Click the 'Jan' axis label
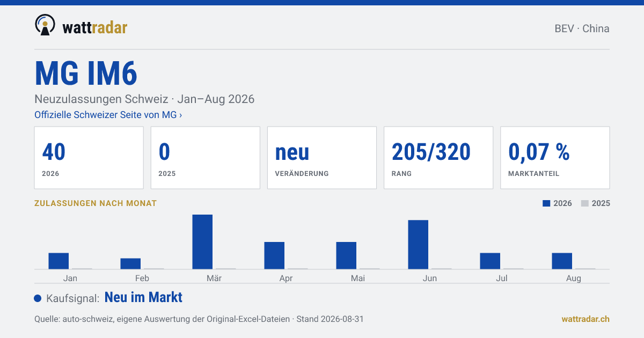 coord(70,278)
